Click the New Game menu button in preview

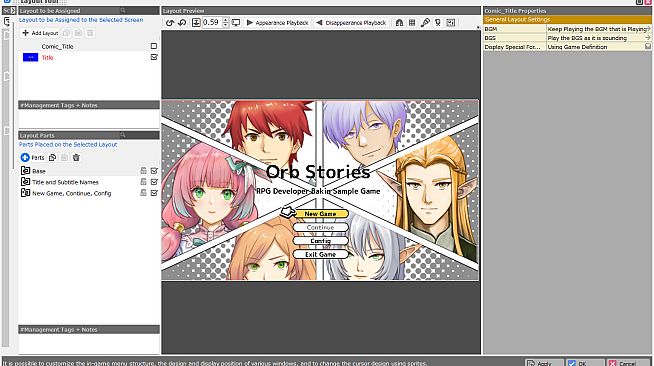click(x=320, y=213)
